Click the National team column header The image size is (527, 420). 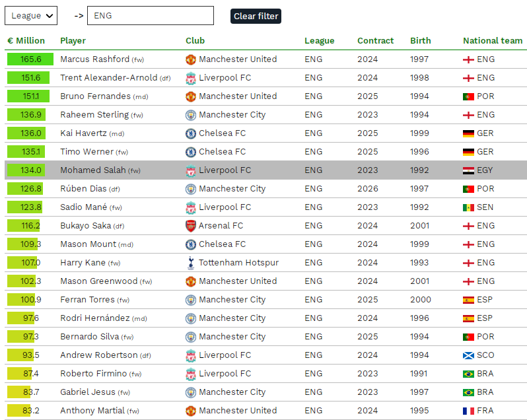493,41
